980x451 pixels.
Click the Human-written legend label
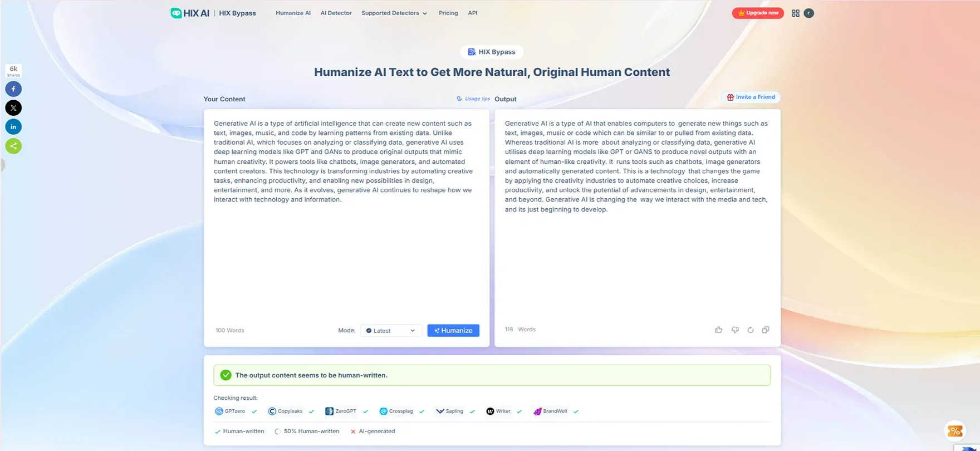pyautogui.click(x=243, y=432)
